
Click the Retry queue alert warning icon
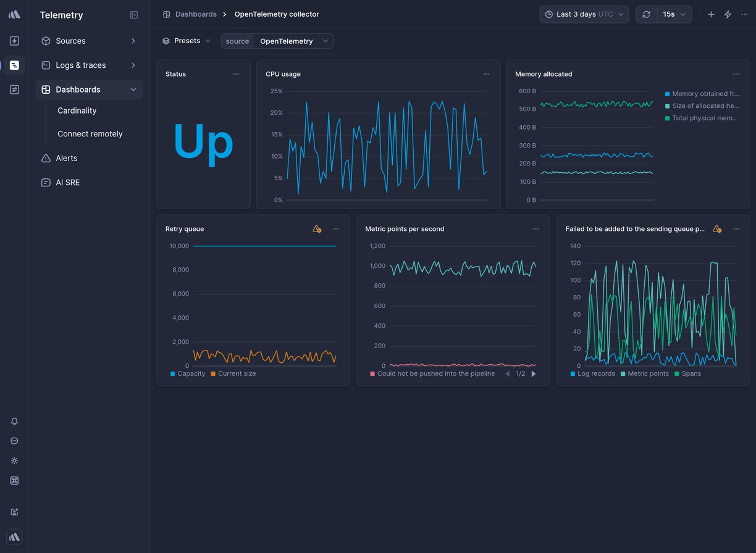tap(316, 229)
